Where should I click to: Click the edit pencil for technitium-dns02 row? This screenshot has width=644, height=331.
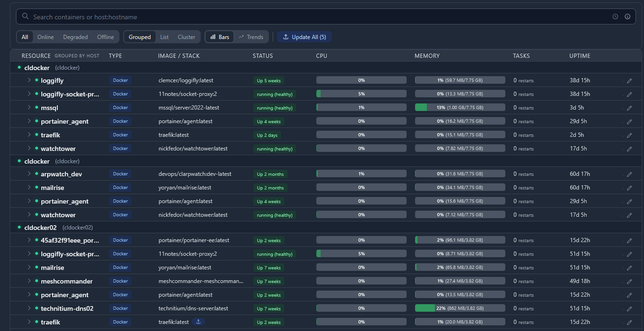pyautogui.click(x=629, y=309)
